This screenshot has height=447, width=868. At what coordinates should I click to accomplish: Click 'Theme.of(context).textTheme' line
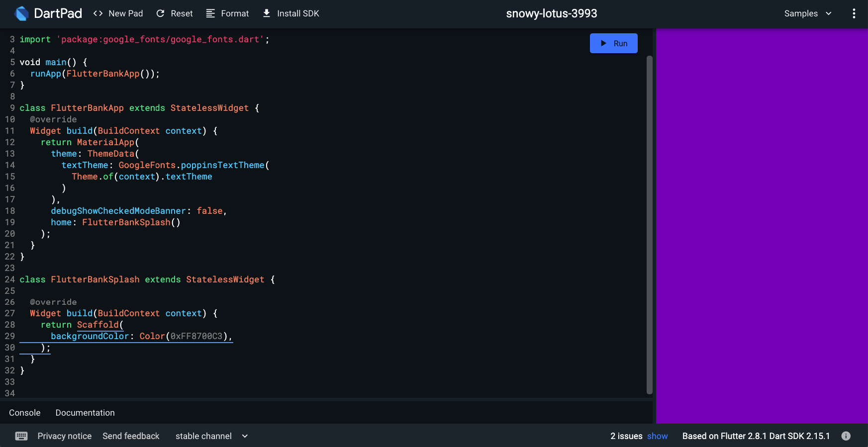click(142, 177)
